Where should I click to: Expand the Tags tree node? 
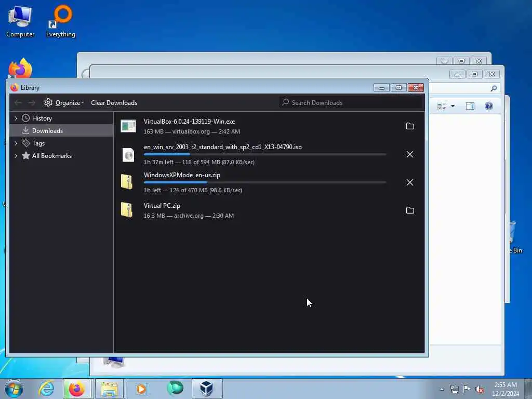(16, 143)
